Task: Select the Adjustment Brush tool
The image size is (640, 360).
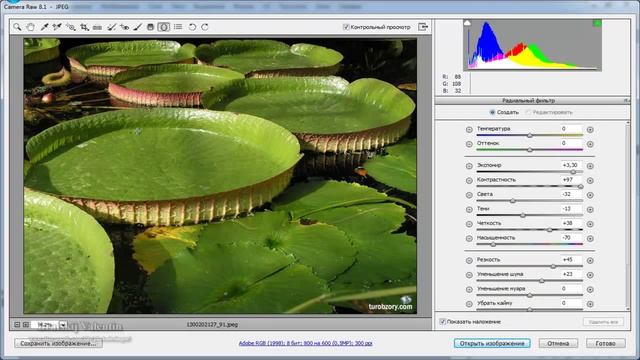Action: click(x=138, y=27)
